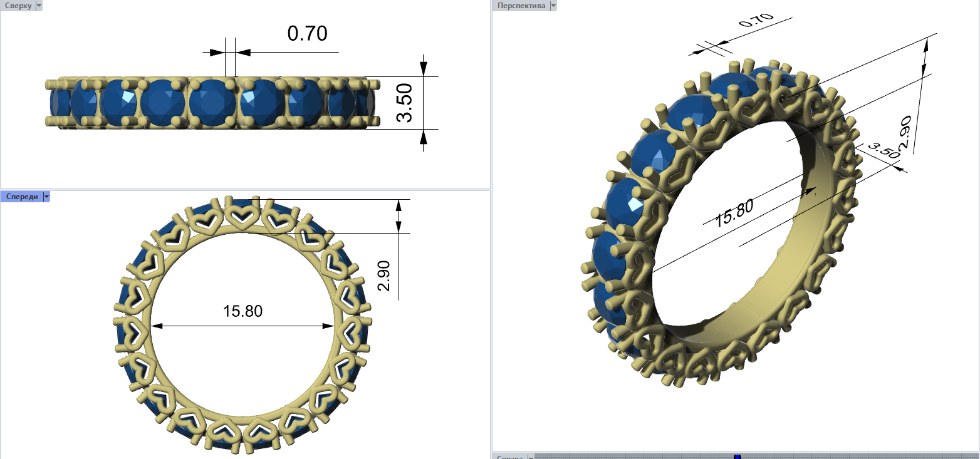Screen dimensions: 980x459
Task: Open the Сверху viewport dropdown arrow
Action: (x=39, y=6)
